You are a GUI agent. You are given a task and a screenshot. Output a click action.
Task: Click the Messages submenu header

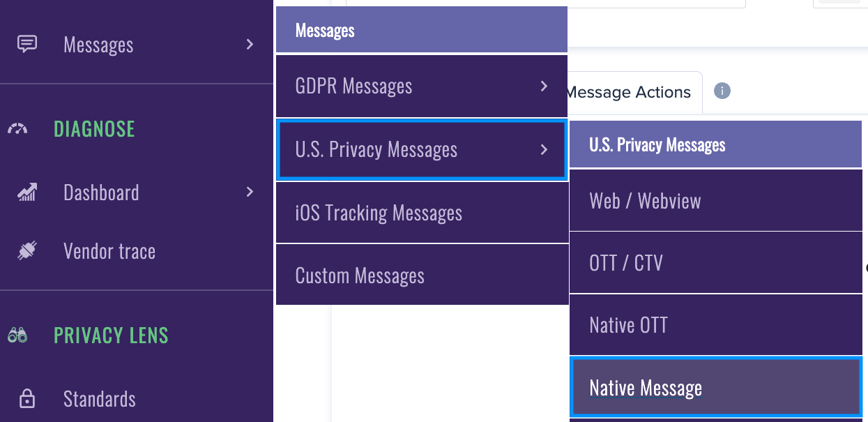(422, 30)
